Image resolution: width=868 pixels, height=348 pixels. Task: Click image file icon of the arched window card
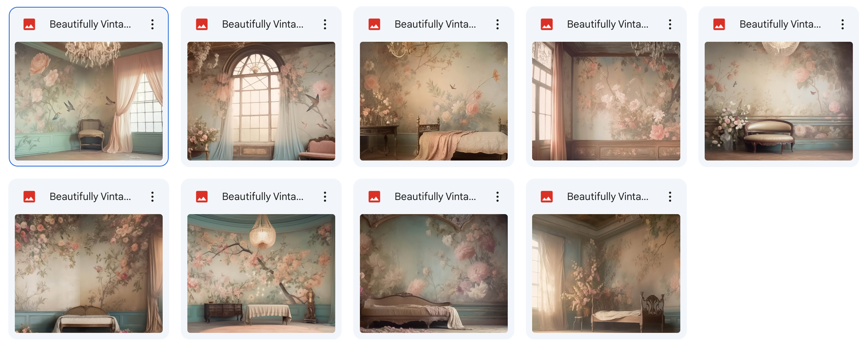pyautogui.click(x=202, y=24)
